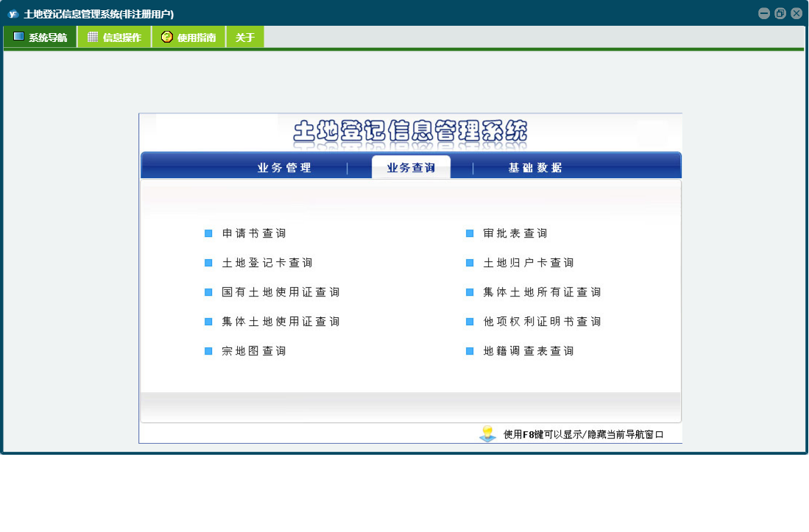Click the 信息操作 grid icon
Viewport: 809px width, 532px height.
click(92, 37)
